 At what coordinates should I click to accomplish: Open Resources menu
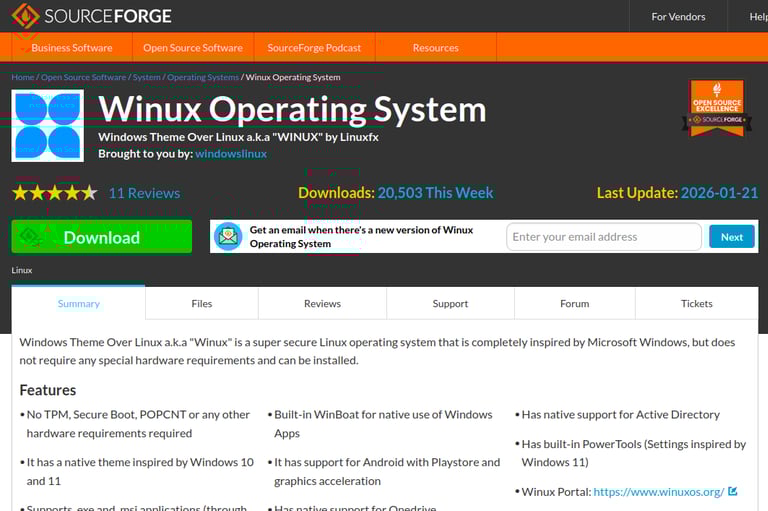click(x=435, y=48)
